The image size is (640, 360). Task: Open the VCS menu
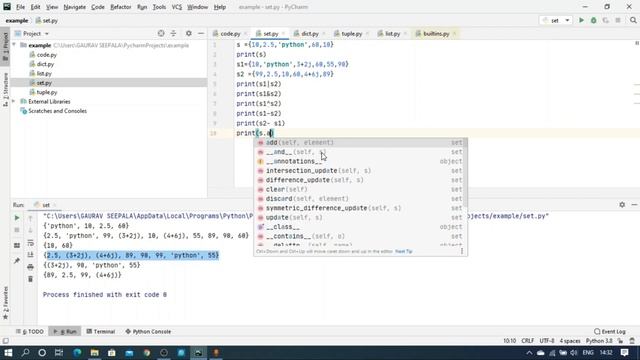[177, 7]
